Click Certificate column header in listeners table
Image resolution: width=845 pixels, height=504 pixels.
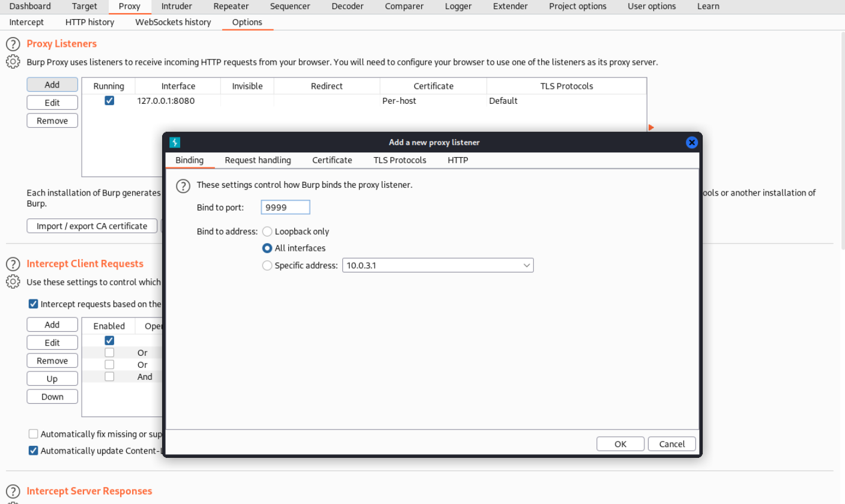pyautogui.click(x=434, y=86)
